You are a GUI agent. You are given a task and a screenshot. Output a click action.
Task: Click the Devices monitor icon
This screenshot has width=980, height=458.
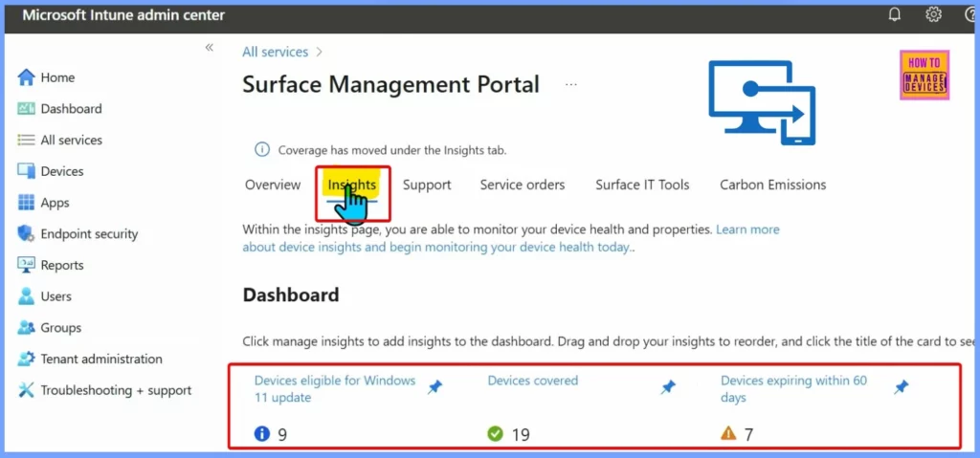[26, 171]
